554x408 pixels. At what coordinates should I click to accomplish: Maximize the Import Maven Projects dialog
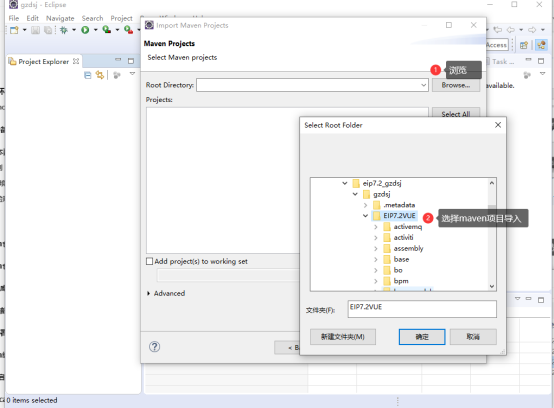click(x=449, y=25)
